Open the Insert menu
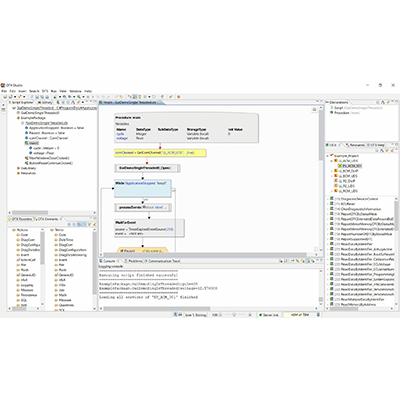The width and height of the screenshot is (400, 400). (22, 91)
